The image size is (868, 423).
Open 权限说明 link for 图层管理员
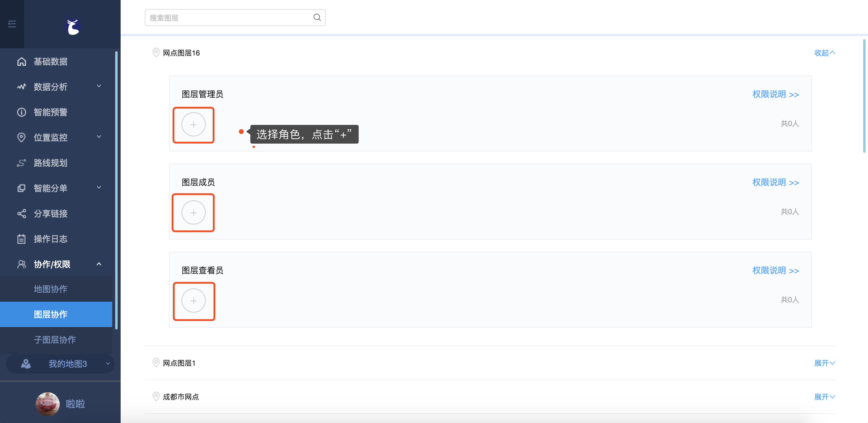775,94
